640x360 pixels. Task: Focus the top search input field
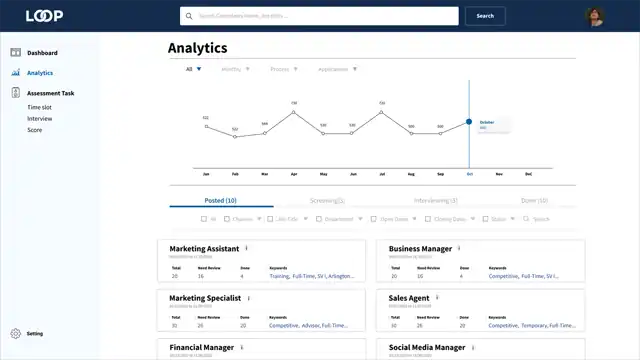coord(319,16)
